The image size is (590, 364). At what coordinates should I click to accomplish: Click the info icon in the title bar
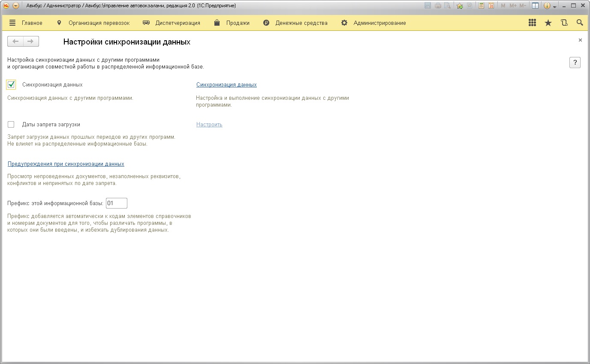[547, 6]
